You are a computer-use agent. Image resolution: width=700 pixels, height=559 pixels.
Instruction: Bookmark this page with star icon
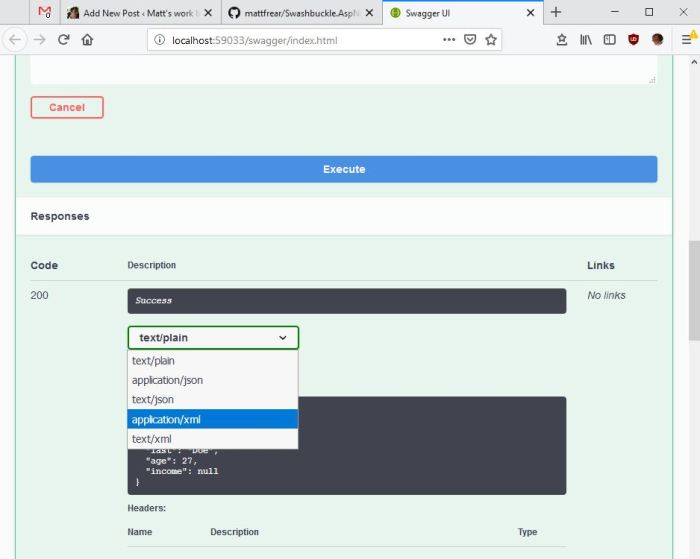[491, 40]
